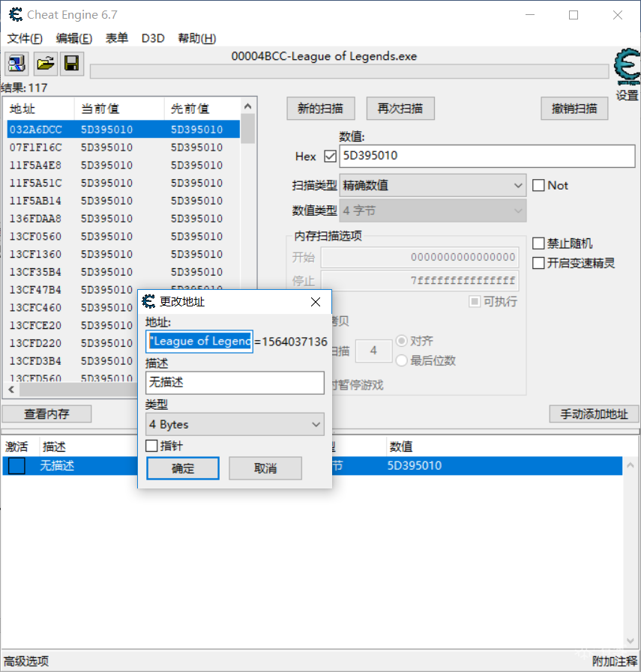Click the address table scroll up arrow
The image size is (641, 672).
[631, 465]
